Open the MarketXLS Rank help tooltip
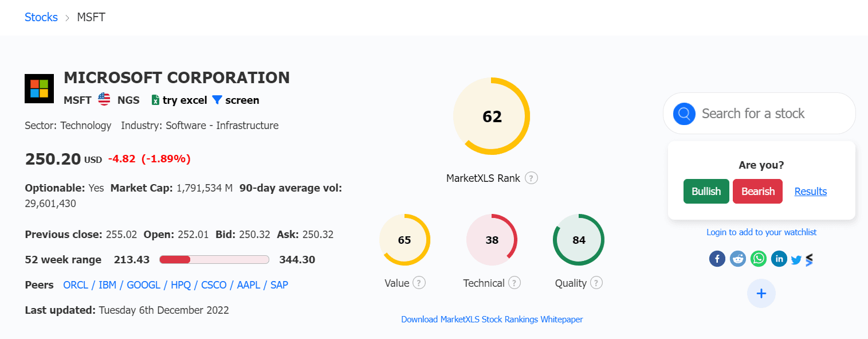Image resolution: width=868 pixels, height=339 pixels. click(531, 178)
